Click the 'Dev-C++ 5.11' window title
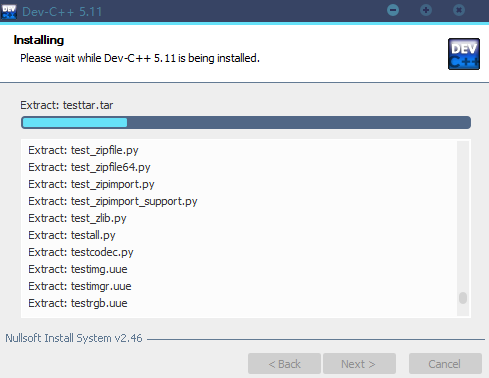 62,12
